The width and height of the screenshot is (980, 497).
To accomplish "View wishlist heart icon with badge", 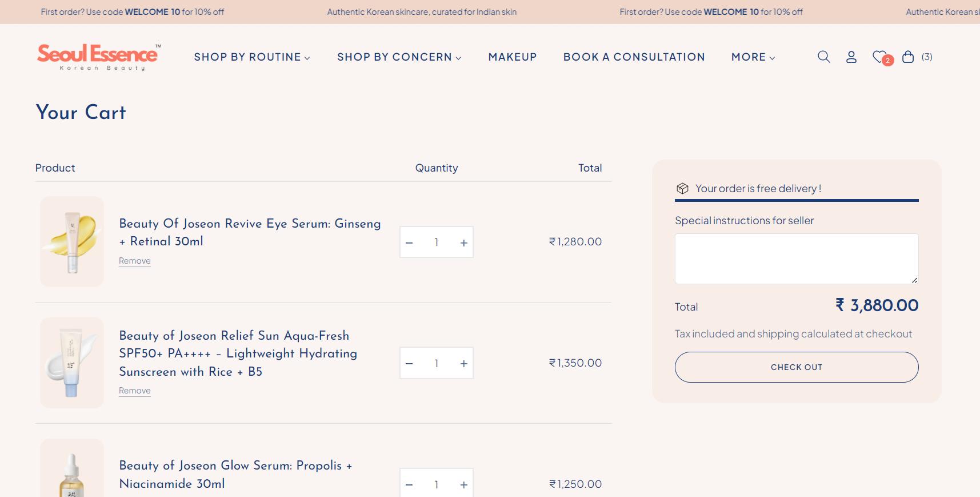I will (882, 57).
